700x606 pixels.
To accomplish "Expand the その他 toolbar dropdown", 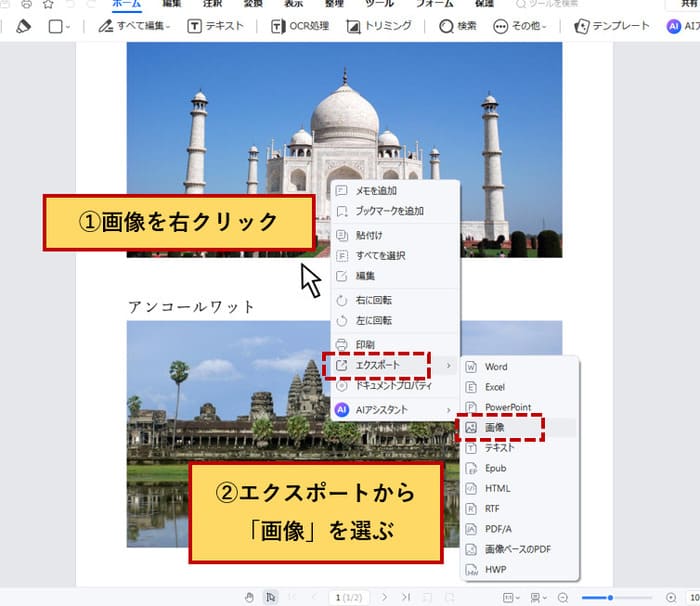I will [521, 26].
